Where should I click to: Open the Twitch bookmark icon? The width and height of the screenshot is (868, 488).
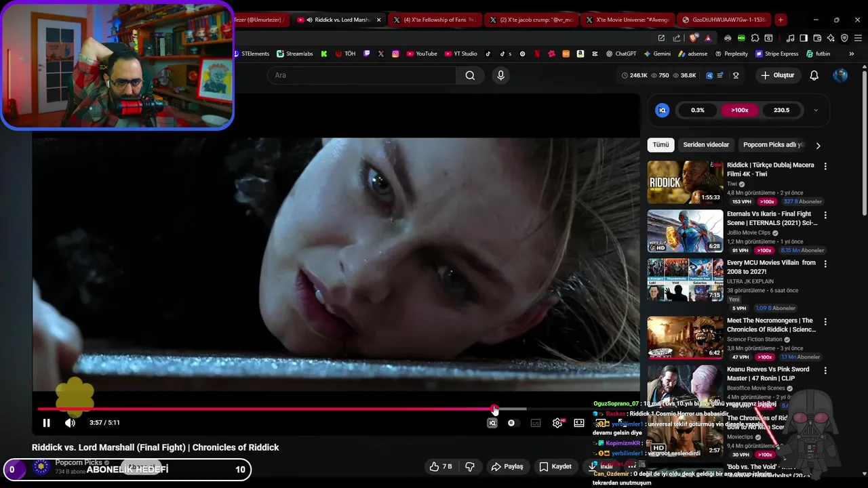[x=367, y=54]
